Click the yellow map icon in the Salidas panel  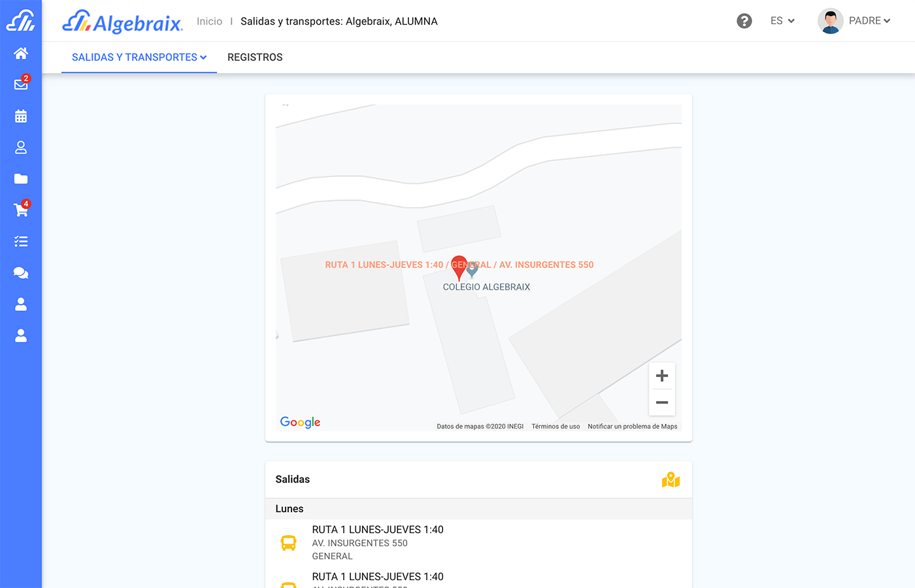click(671, 480)
